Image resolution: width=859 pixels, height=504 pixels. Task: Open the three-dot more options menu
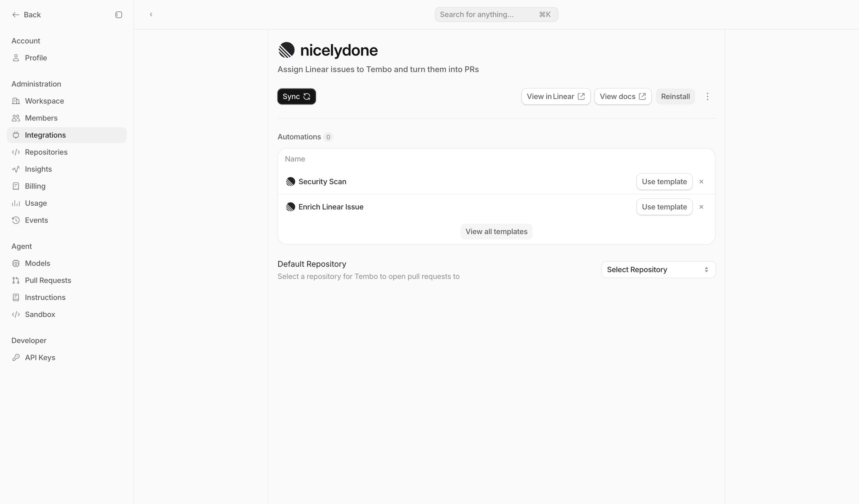pos(707,97)
